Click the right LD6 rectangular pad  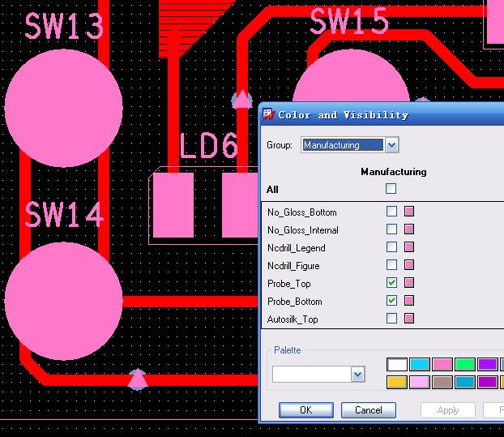click(240, 205)
